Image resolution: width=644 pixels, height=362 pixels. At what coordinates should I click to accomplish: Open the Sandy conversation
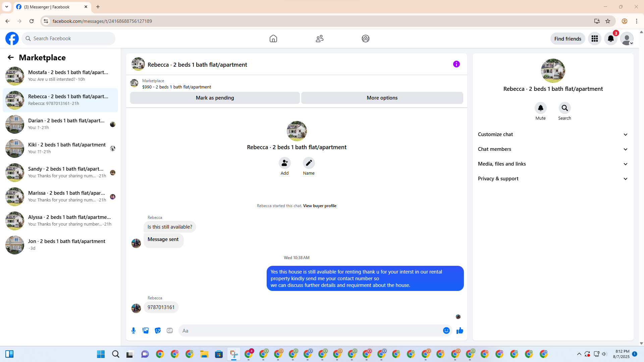tap(60, 173)
